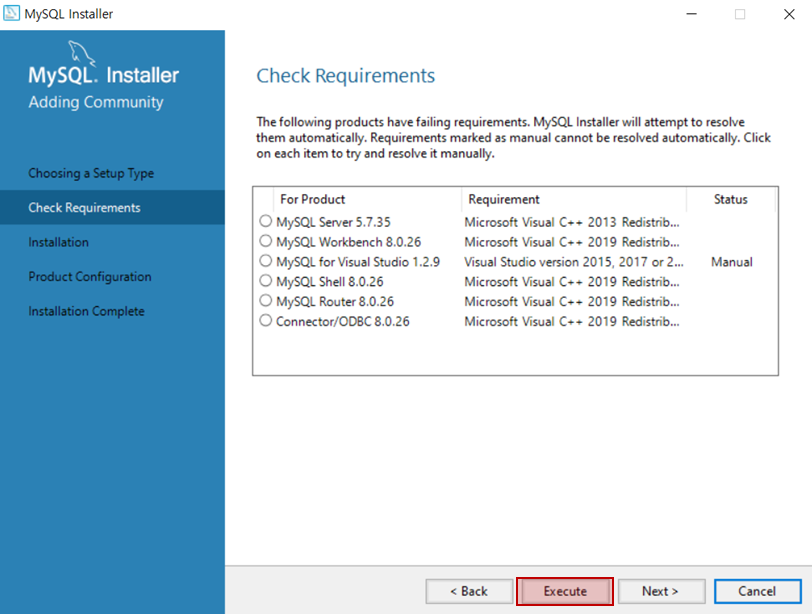Click the Manual status for Visual Studio row
The image size is (812, 614).
[732, 262]
